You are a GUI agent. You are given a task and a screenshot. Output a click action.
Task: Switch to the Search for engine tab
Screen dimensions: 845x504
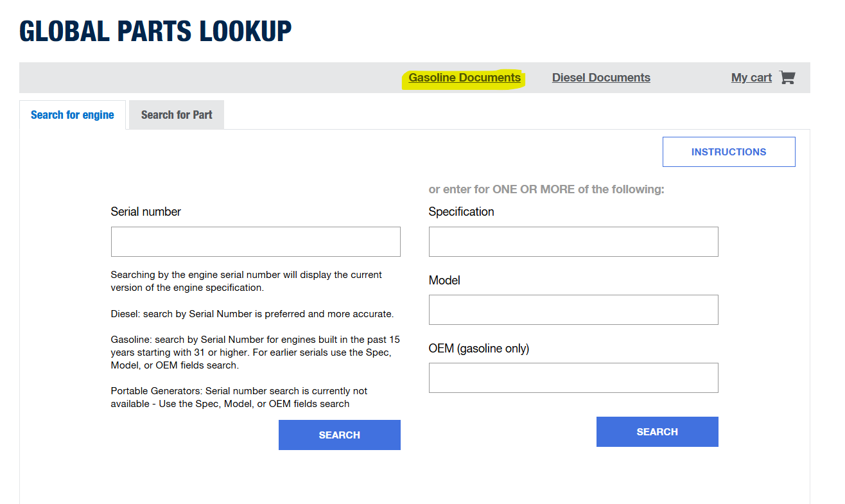coord(73,115)
